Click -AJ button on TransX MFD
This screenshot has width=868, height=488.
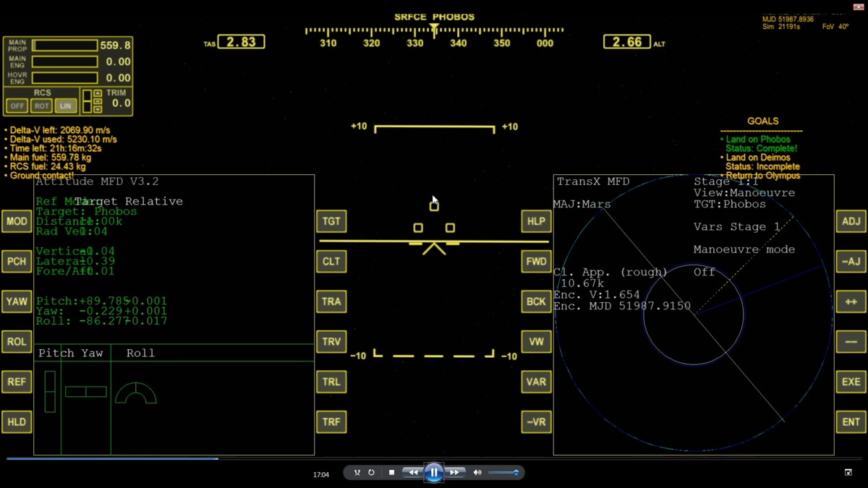click(x=851, y=262)
